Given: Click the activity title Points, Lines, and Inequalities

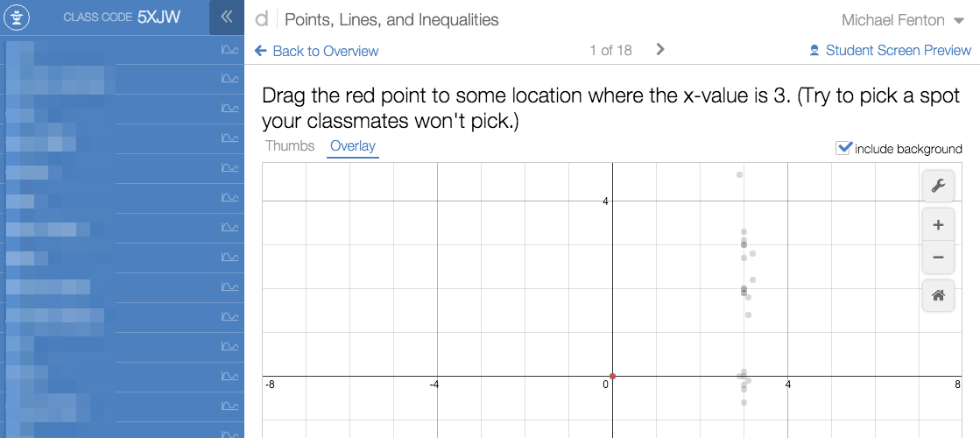Looking at the screenshot, I should tap(391, 19).
